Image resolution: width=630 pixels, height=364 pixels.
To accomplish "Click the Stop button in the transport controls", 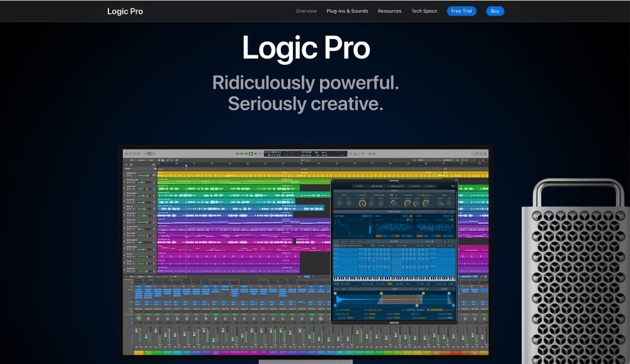I will pos(246,153).
